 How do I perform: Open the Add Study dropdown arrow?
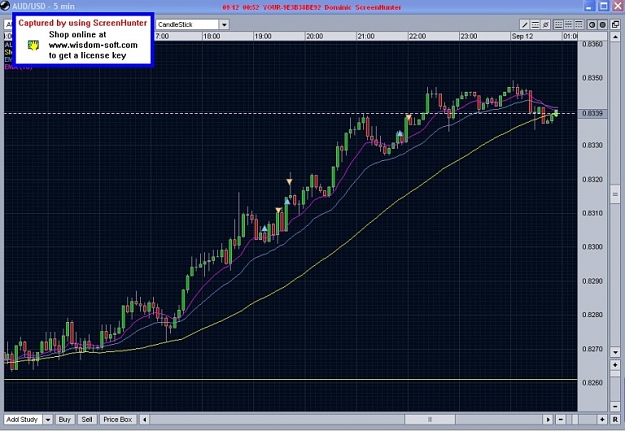48,419
